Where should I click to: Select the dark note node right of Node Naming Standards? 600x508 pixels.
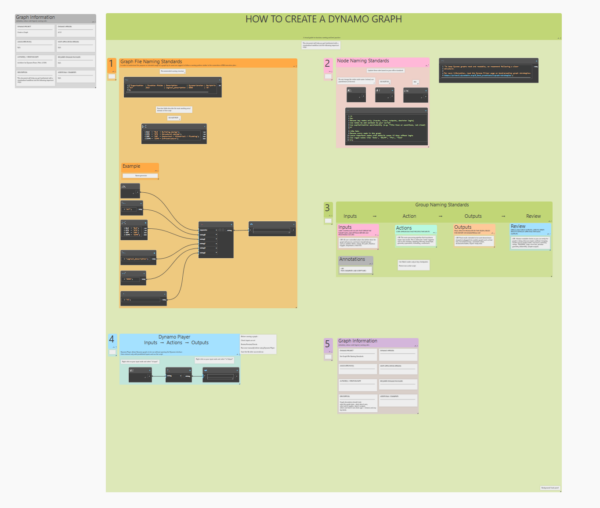pyautogui.click(x=489, y=70)
